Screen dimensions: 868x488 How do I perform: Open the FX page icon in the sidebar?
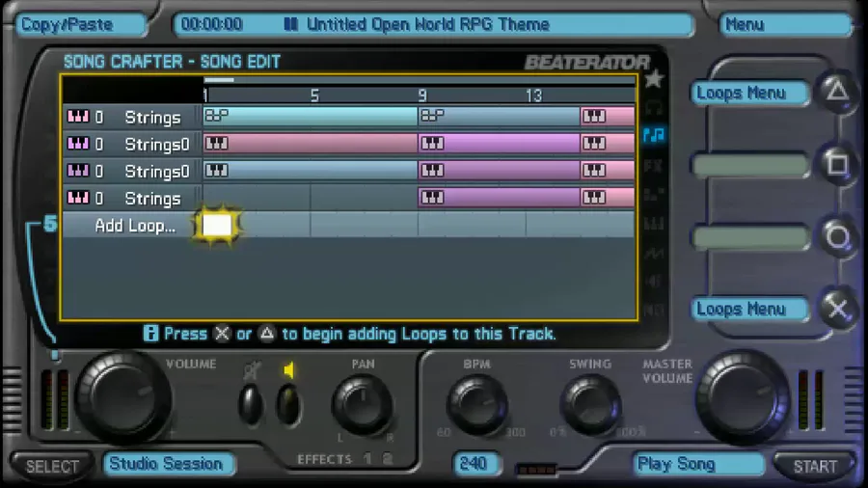(x=654, y=165)
